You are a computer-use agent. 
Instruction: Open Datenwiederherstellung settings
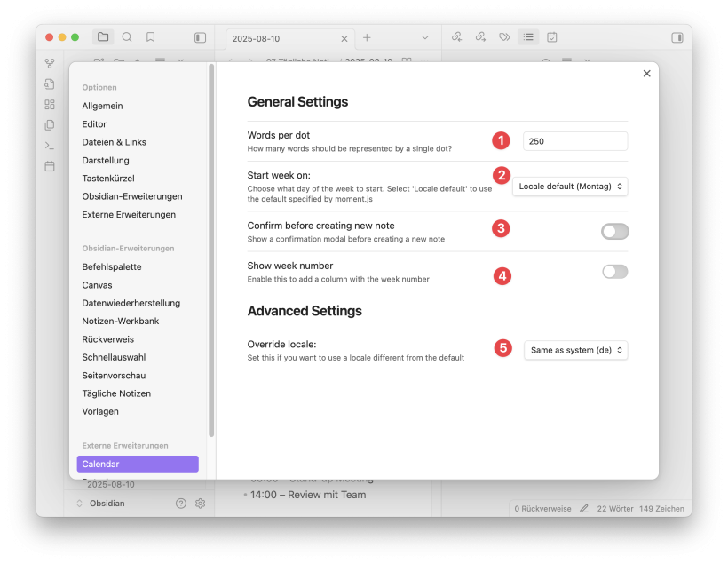coord(131,303)
